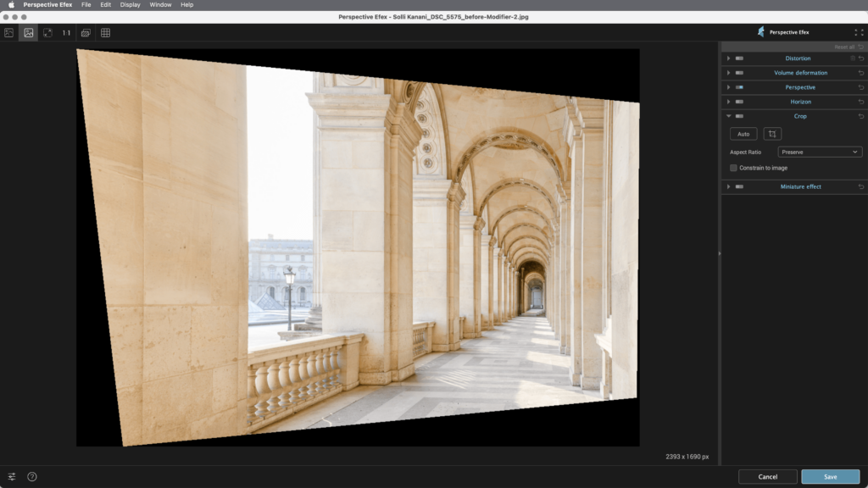Image resolution: width=868 pixels, height=488 pixels.
Task: Reset the Horizon settings
Action: pyautogui.click(x=861, y=102)
